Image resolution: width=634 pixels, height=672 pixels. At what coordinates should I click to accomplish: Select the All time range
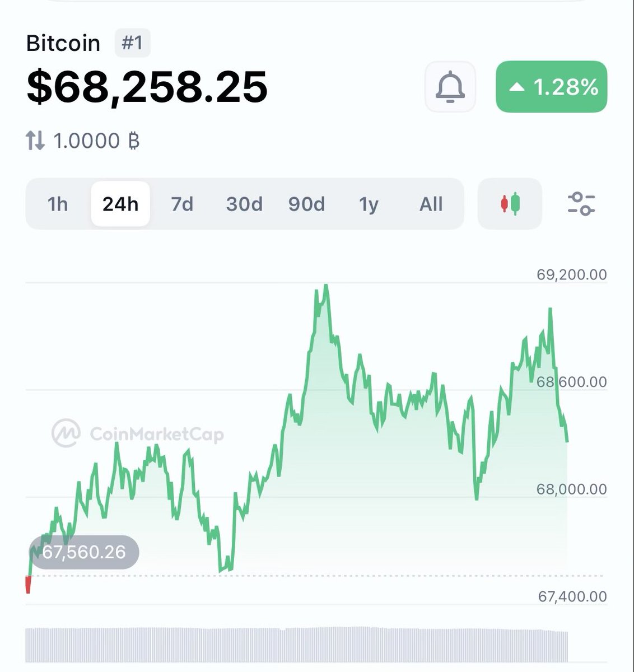point(431,204)
